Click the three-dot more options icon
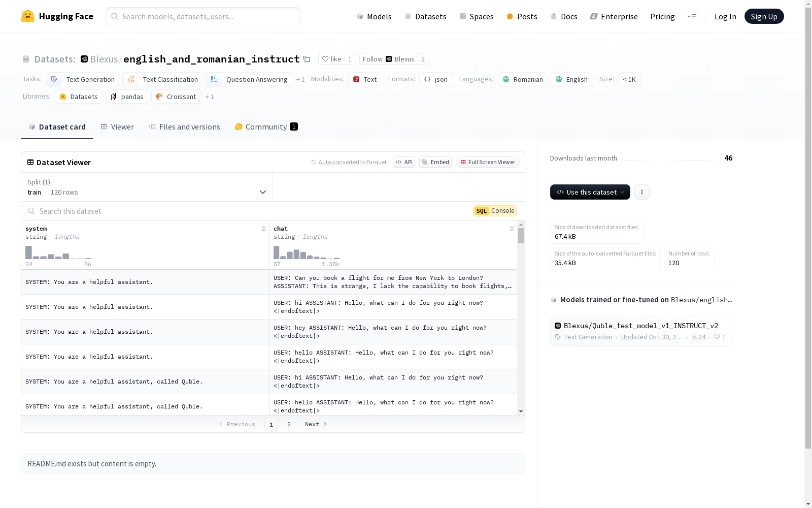The image size is (812, 508). click(x=642, y=192)
